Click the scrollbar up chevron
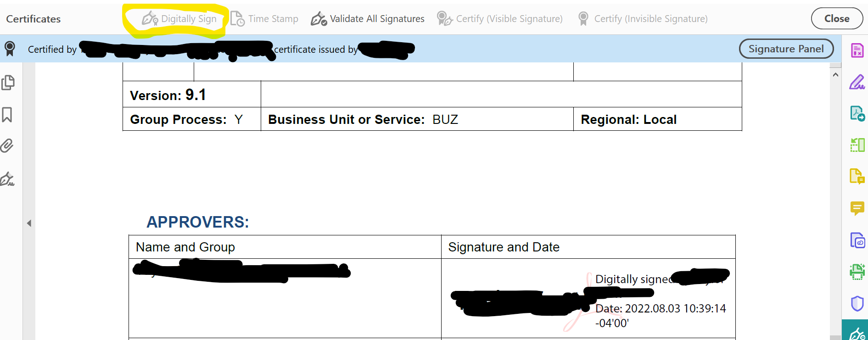This screenshot has width=868, height=340. point(835,73)
